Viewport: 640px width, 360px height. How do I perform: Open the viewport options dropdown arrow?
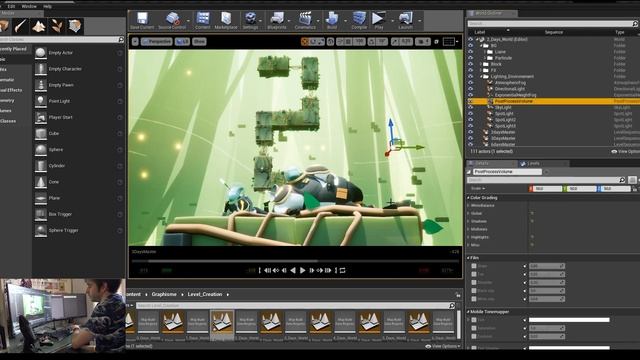pyautogui.click(x=135, y=42)
